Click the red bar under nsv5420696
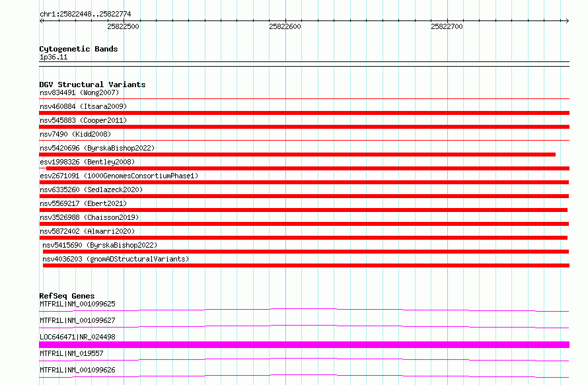Screen dimensions: 588x385 click(297, 155)
